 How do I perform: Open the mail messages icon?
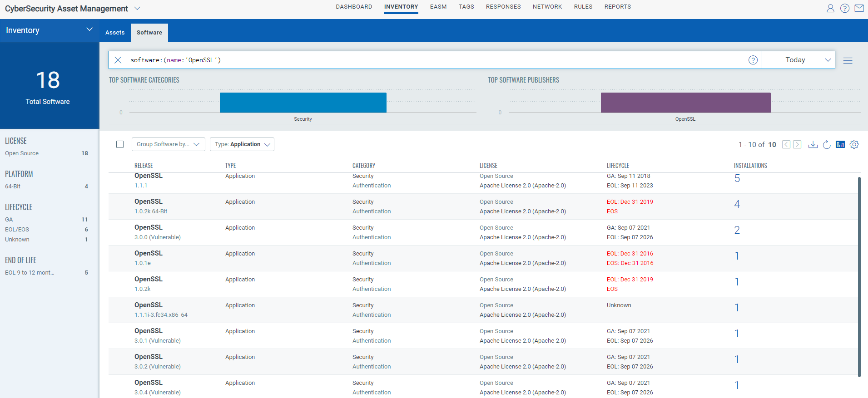pos(859,8)
